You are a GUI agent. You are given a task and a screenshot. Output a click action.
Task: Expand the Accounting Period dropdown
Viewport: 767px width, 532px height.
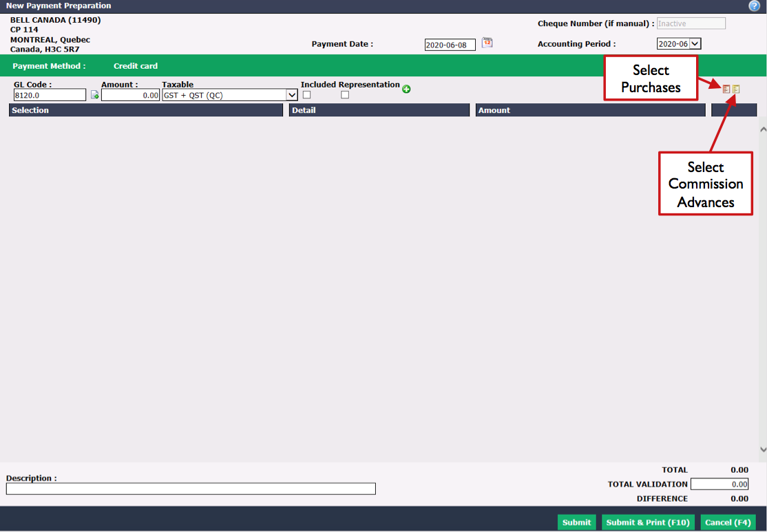pyautogui.click(x=679, y=43)
